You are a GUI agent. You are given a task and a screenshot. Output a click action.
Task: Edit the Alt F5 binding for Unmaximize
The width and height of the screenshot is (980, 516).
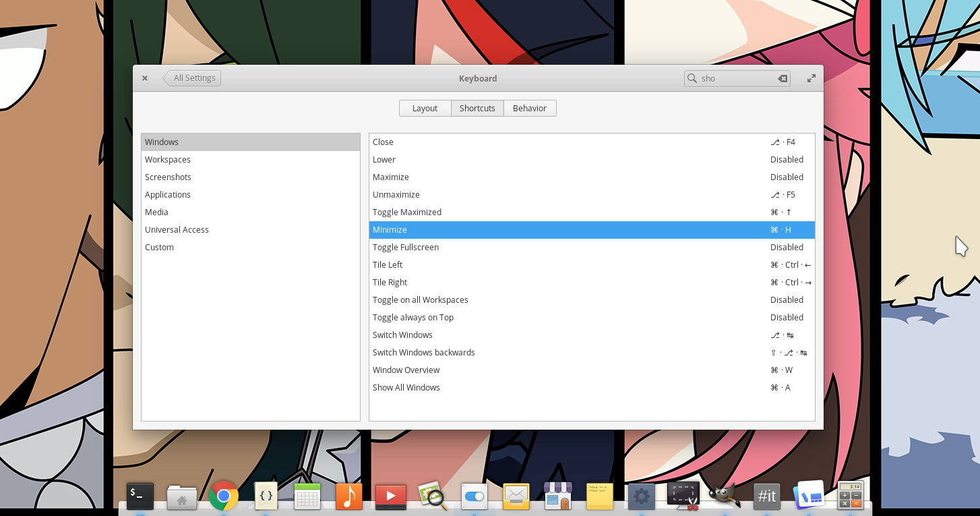click(783, 194)
